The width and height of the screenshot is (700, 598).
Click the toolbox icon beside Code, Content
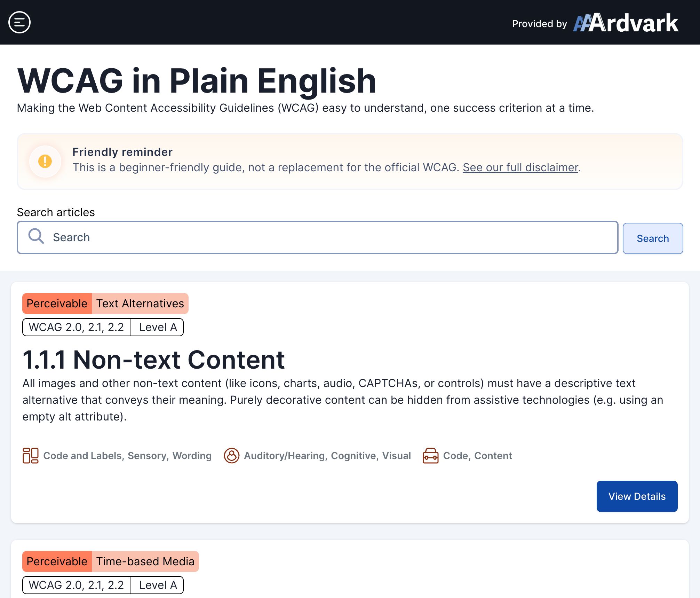tap(431, 456)
